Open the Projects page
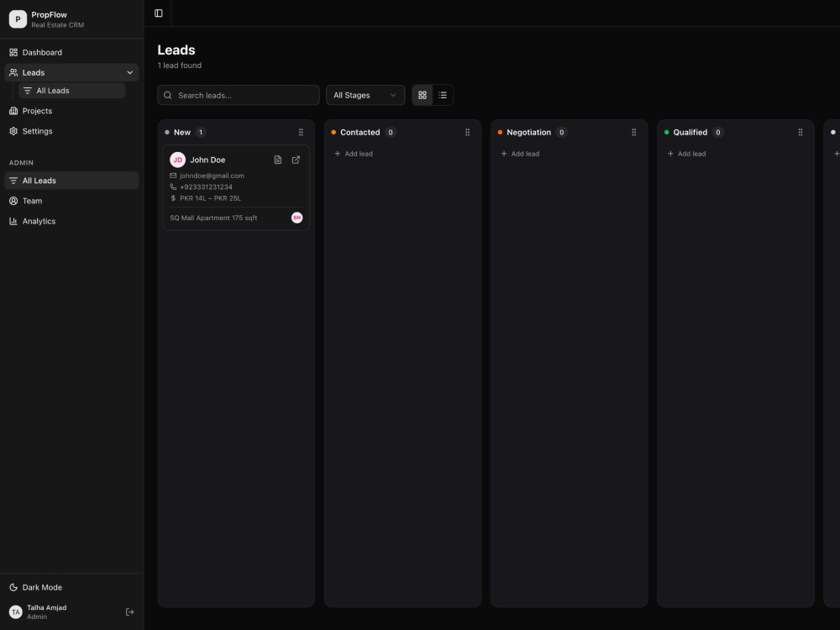 click(71, 111)
